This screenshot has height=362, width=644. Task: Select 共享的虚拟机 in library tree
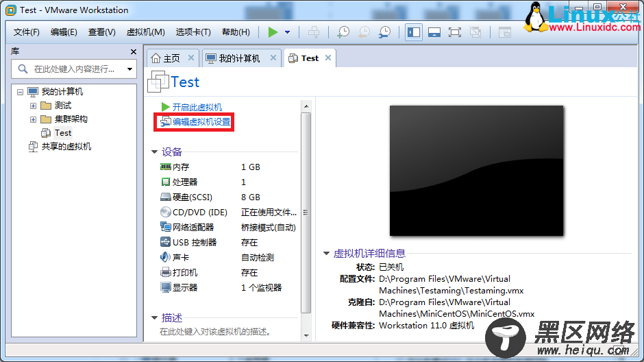click(66, 147)
